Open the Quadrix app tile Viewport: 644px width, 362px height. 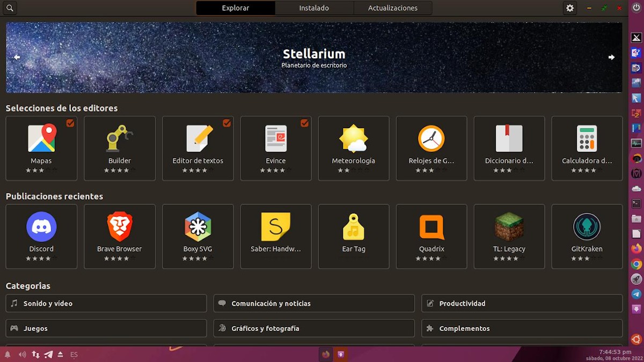coord(431,236)
